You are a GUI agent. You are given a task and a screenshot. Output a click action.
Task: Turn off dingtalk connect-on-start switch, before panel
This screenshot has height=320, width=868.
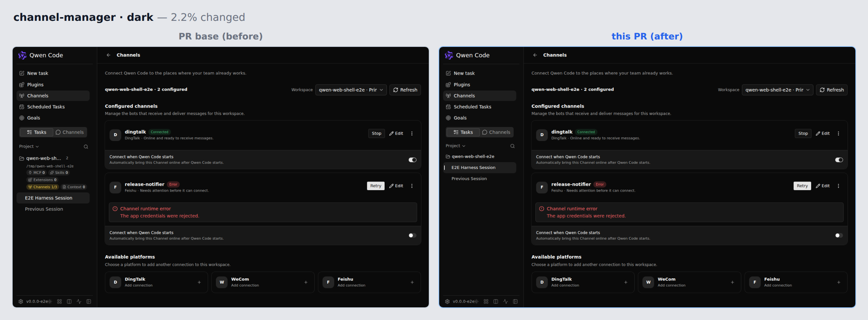click(x=412, y=160)
